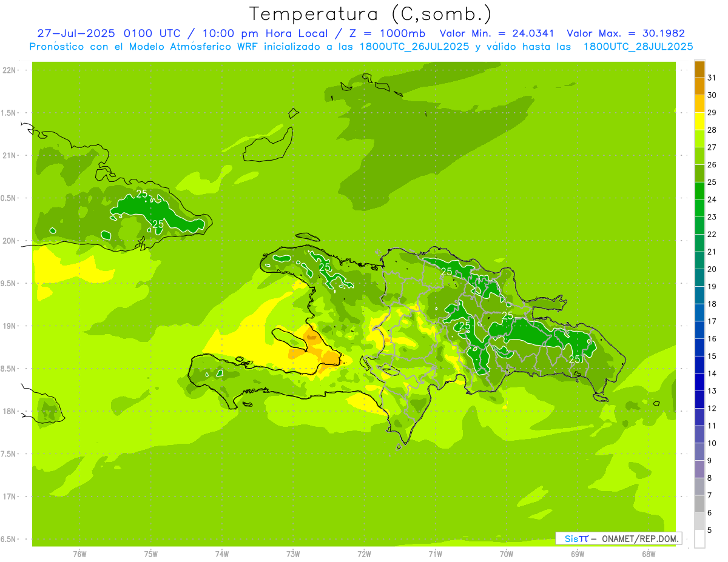Click the color scale label 15
The height and width of the screenshot is (562, 728).
pyautogui.click(x=712, y=356)
